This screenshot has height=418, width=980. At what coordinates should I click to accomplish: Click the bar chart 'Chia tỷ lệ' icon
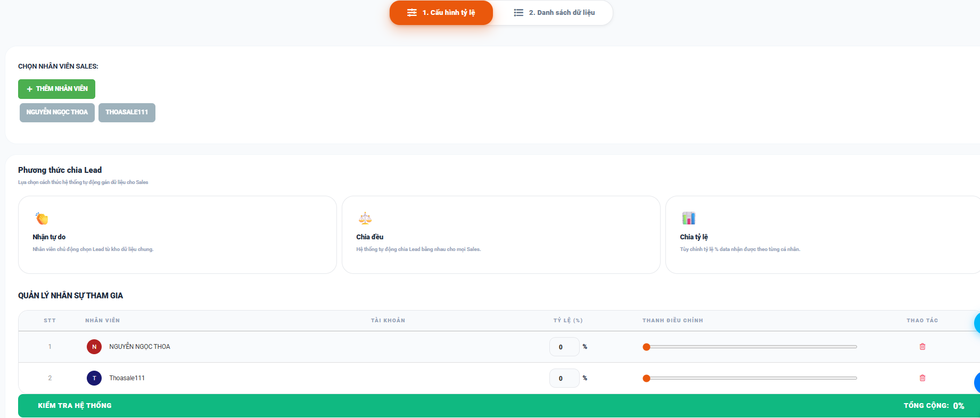coord(688,218)
